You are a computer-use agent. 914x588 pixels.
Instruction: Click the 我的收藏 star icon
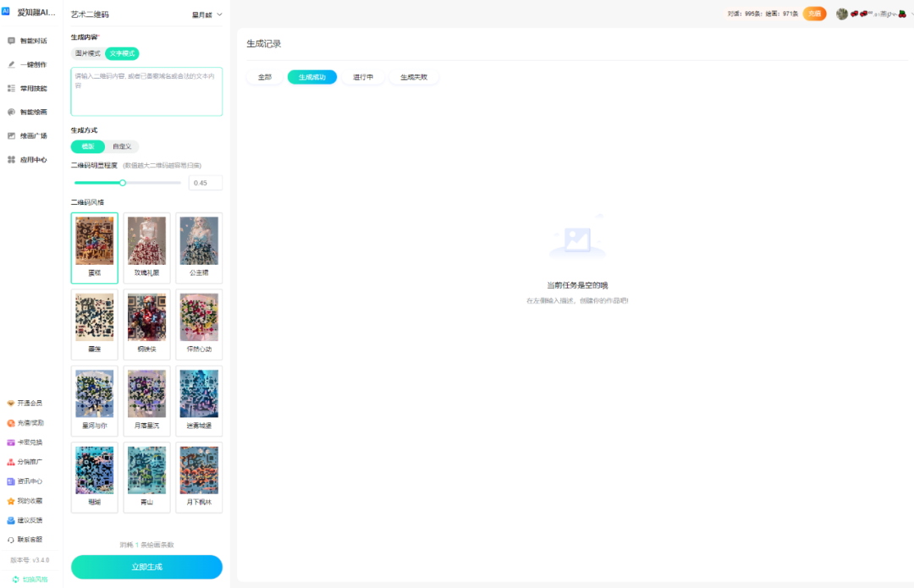(10, 501)
